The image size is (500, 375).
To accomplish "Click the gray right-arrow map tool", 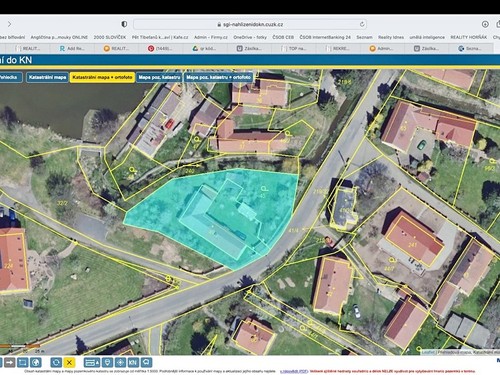I will 9,362.
